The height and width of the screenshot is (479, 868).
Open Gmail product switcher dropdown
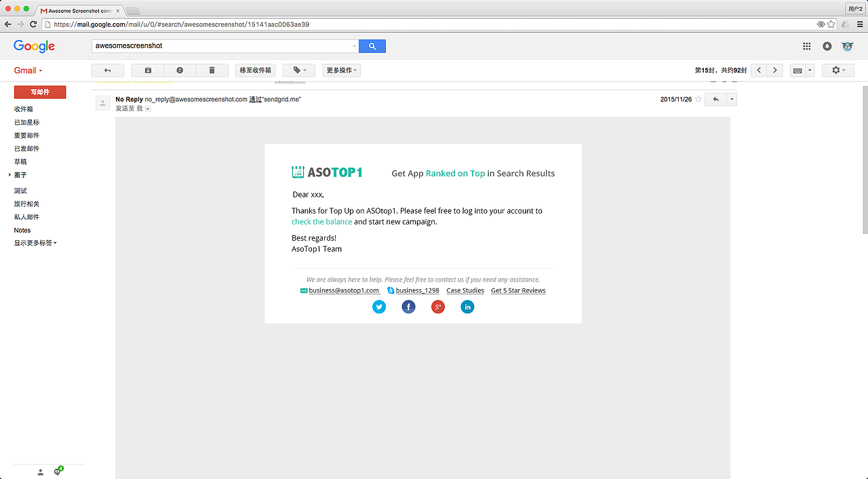pos(28,71)
